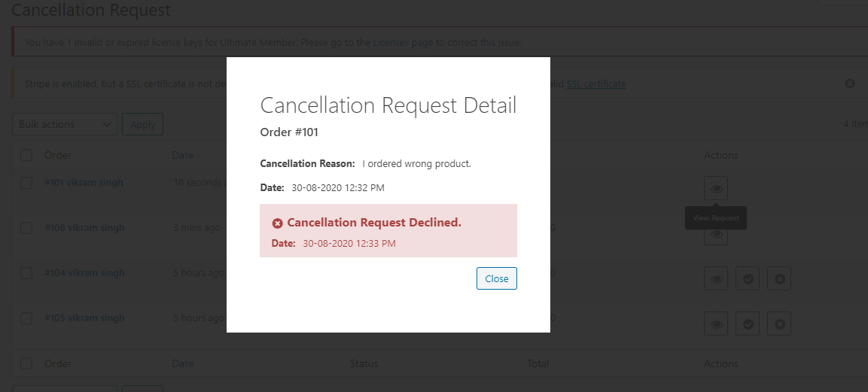Image resolution: width=868 pixels, height=392 pixels.
Task: Sort by the Date column header
Action: (x=183, y=155)
